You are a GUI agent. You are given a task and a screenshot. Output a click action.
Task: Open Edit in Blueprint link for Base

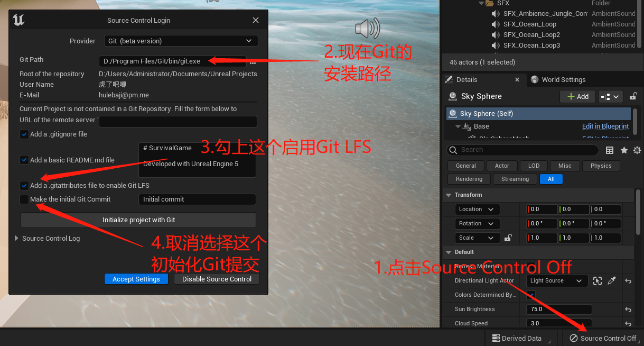pos(605,126)
